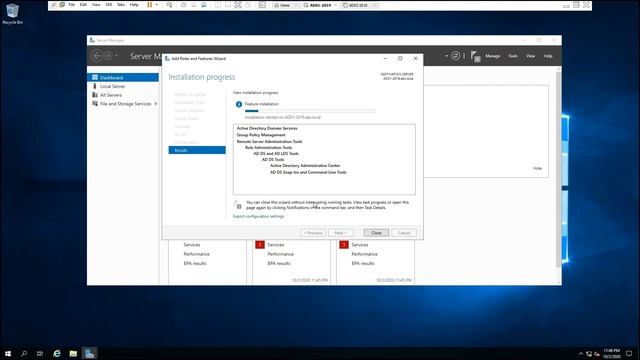Click Active Directory Domain Services entry

click(267, 128)
